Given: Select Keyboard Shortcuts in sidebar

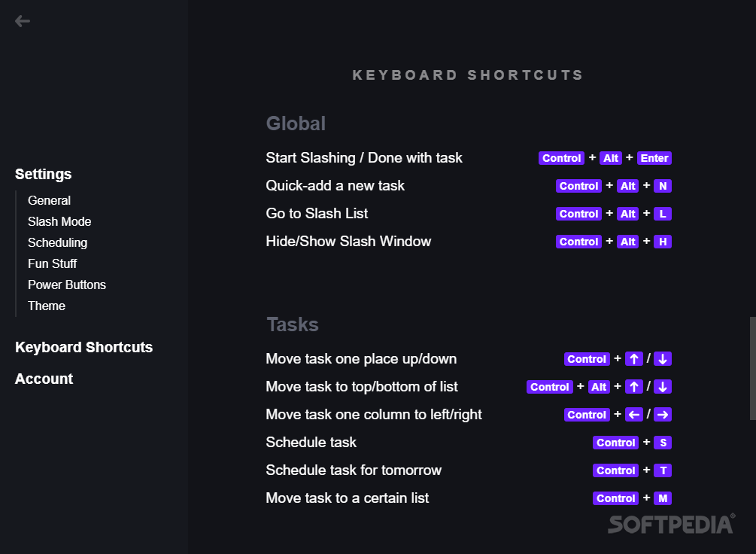Looking at the screenshot, I should pyautogui.click(x=84, y=347).
